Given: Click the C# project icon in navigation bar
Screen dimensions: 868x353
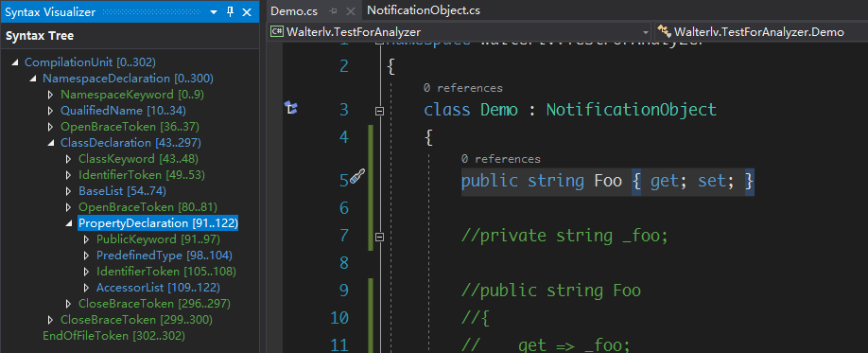Looking at the screenshot, I should point(276,31).
